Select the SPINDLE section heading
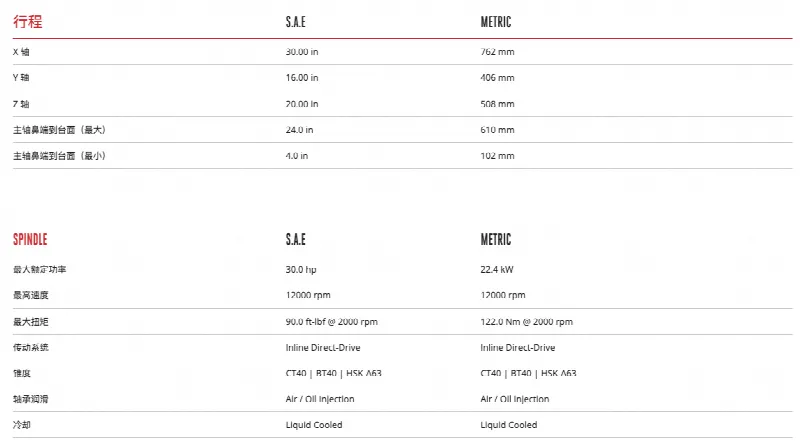800x446 pixels. 30,239
